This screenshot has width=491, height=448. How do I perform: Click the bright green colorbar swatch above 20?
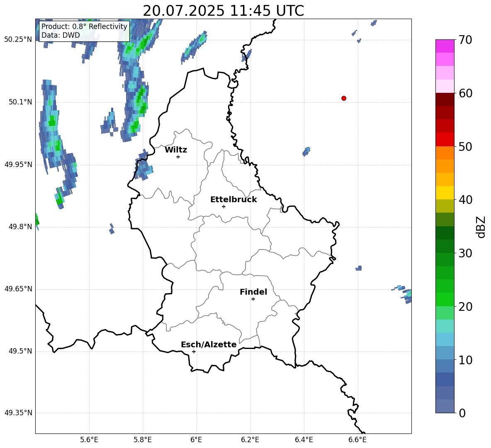pos(445,299)
